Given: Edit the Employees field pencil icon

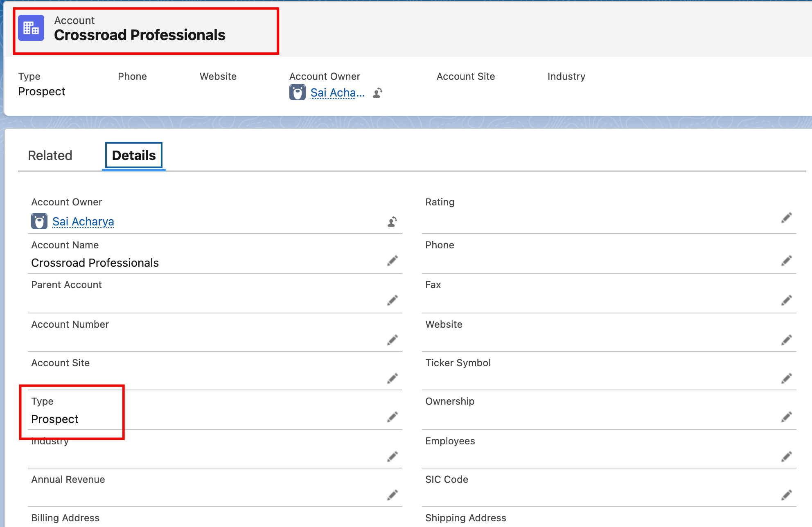Looking at the screenshot, I should 786,457.
